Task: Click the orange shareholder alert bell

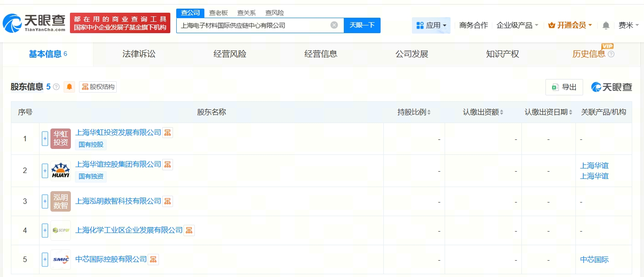Action: pos(69,87)
